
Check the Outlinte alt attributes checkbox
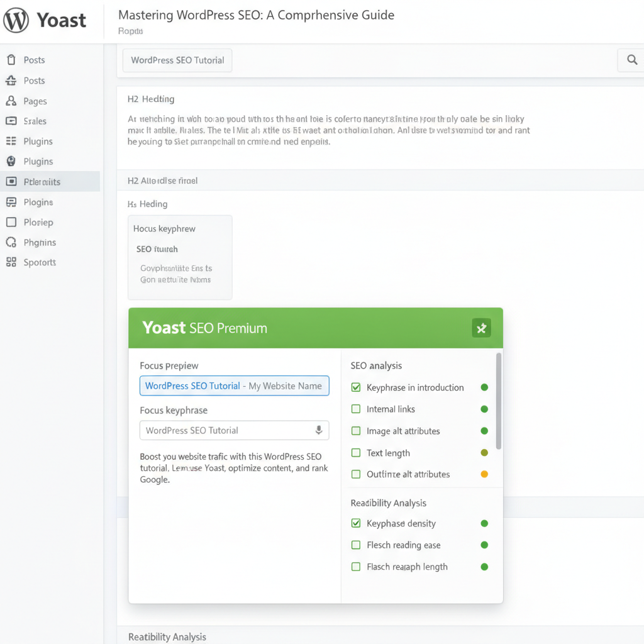click(x=356, y=474)
